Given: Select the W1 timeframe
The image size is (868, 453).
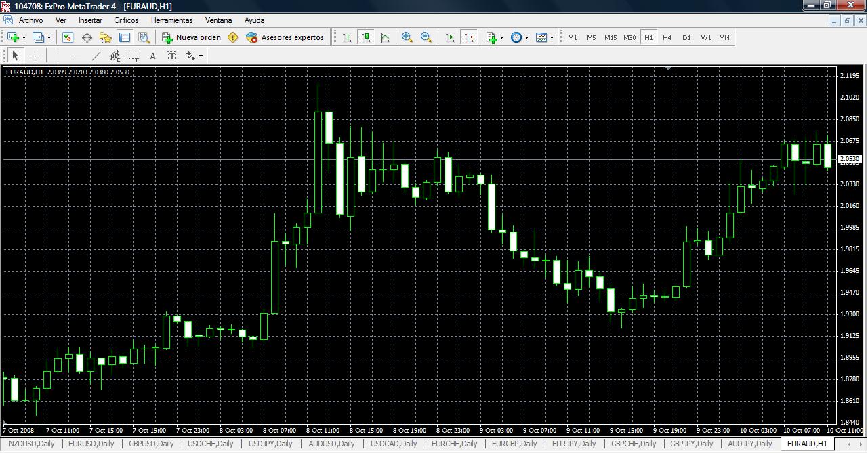Looking at the screenshot, I should pos(705,37).
